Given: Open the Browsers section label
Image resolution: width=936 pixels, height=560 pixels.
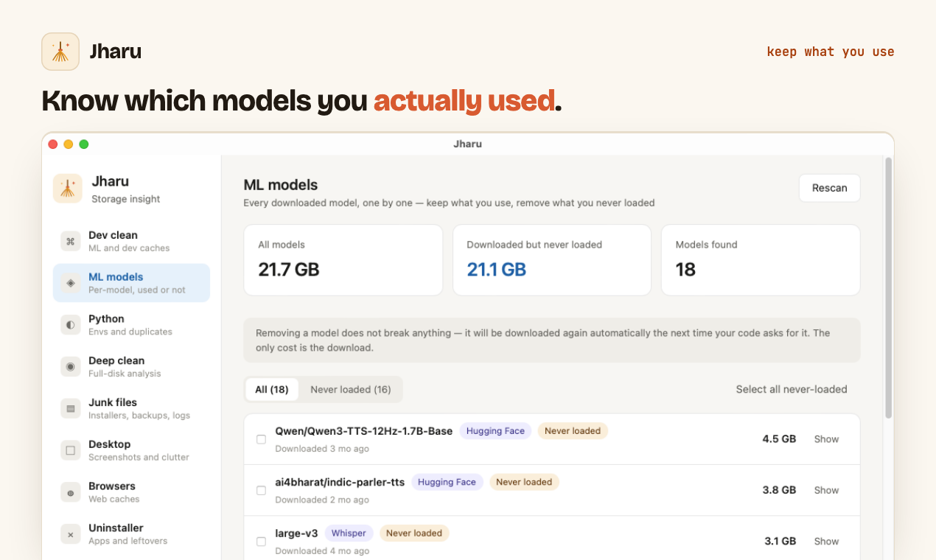Looking at the screenshot, I should pyautogui.click(x=112, y=486).
